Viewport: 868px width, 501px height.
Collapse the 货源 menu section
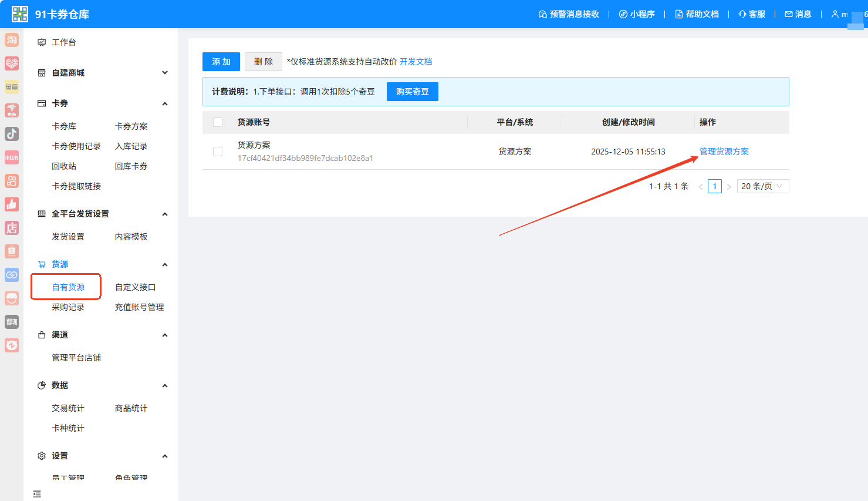[x=165, y=264]
